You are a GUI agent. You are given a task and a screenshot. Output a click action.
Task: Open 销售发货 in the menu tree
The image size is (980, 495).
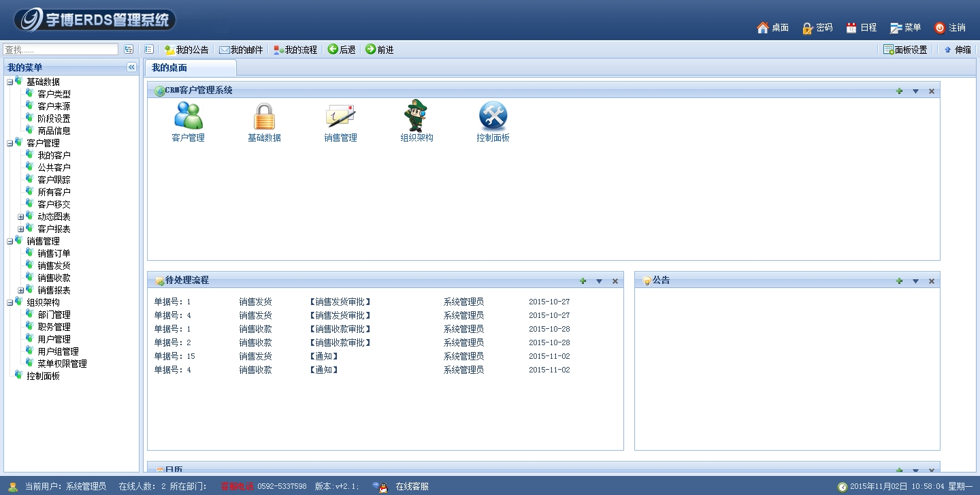[54, 266]
